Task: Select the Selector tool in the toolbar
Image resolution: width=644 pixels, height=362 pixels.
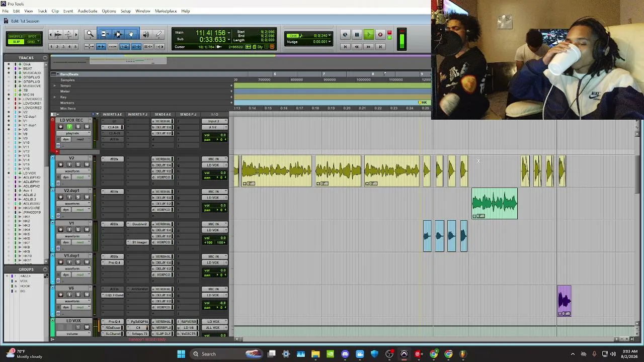Action: pos(118,34)
